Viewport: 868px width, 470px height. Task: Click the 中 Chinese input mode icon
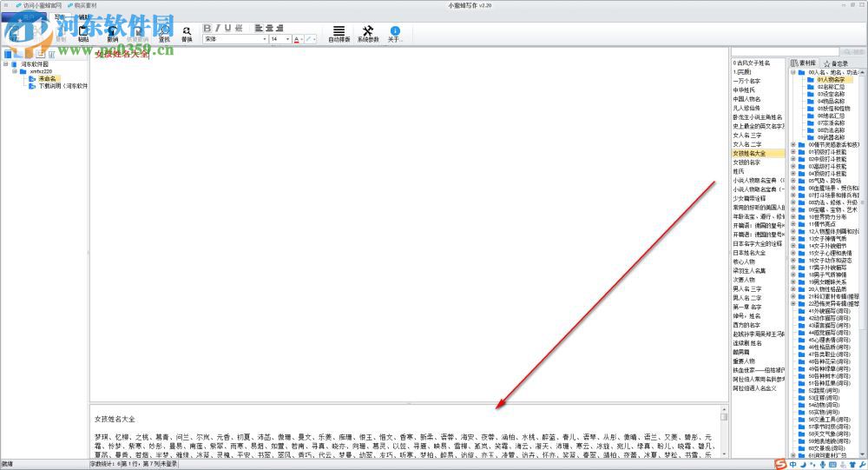pyautogui.click(x=793, y=465)
